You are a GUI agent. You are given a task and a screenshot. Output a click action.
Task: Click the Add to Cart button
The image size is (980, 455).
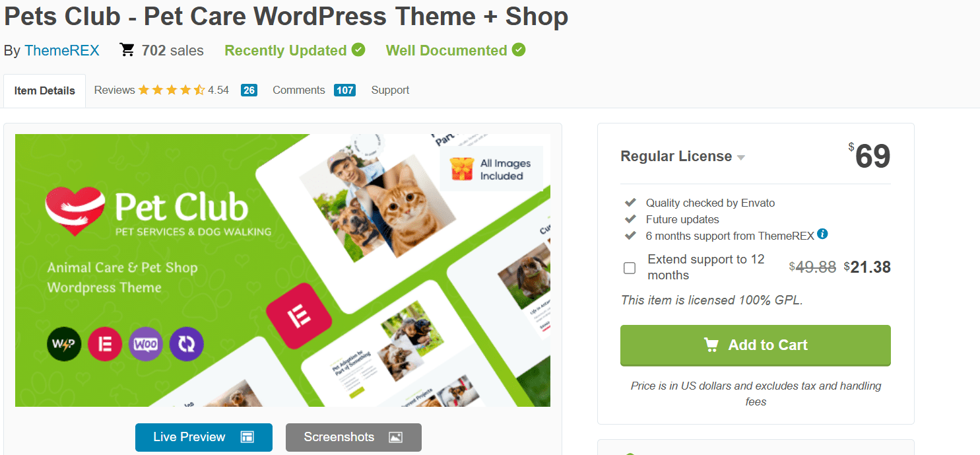pos(756,345)
